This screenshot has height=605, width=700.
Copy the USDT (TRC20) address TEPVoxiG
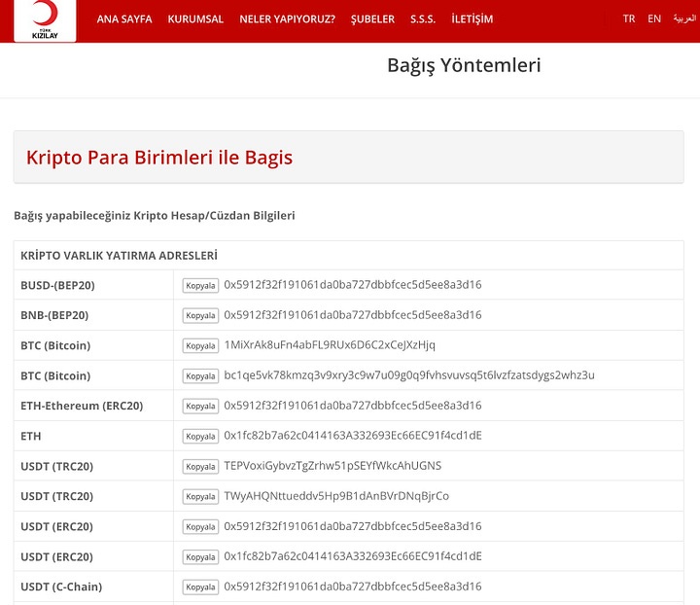200,467
